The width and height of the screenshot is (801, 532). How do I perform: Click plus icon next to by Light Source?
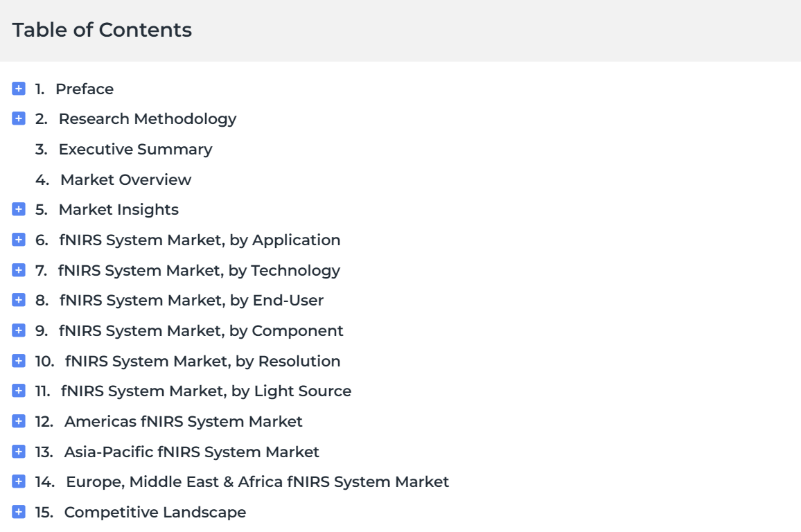tap(19, 391)
